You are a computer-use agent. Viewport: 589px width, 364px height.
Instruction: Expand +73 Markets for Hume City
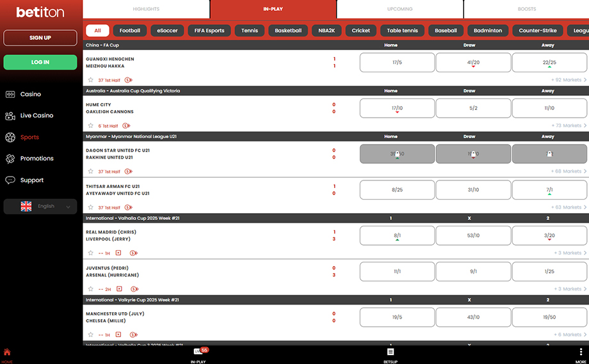569,126
